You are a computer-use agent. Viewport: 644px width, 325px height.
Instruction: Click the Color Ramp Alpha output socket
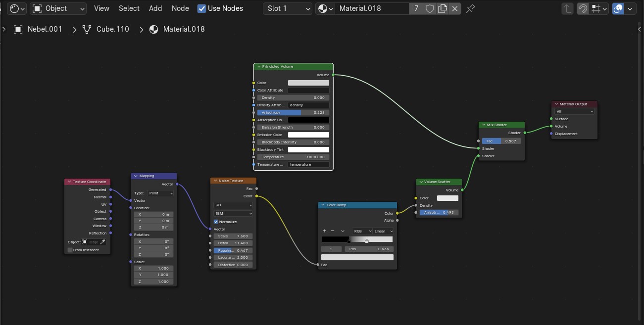(397, 221)
